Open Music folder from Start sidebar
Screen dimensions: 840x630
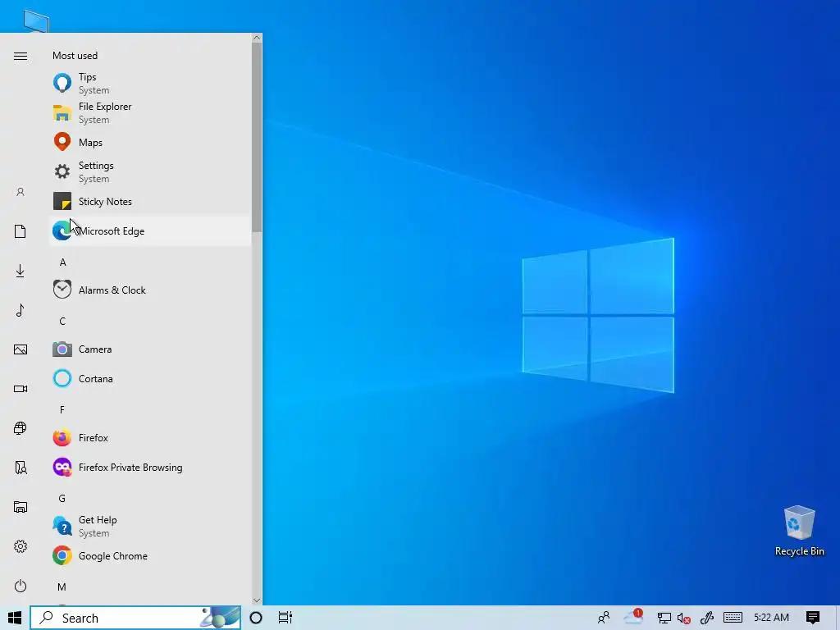[21, 310]
